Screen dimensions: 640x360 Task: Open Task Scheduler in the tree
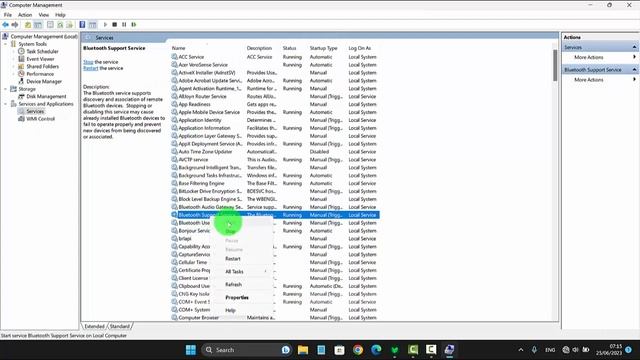tap(42, 51)
